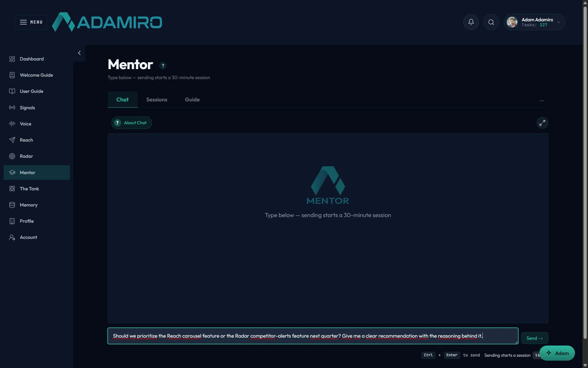
Task: Open the notifications bell
Action: coord(471,22)
